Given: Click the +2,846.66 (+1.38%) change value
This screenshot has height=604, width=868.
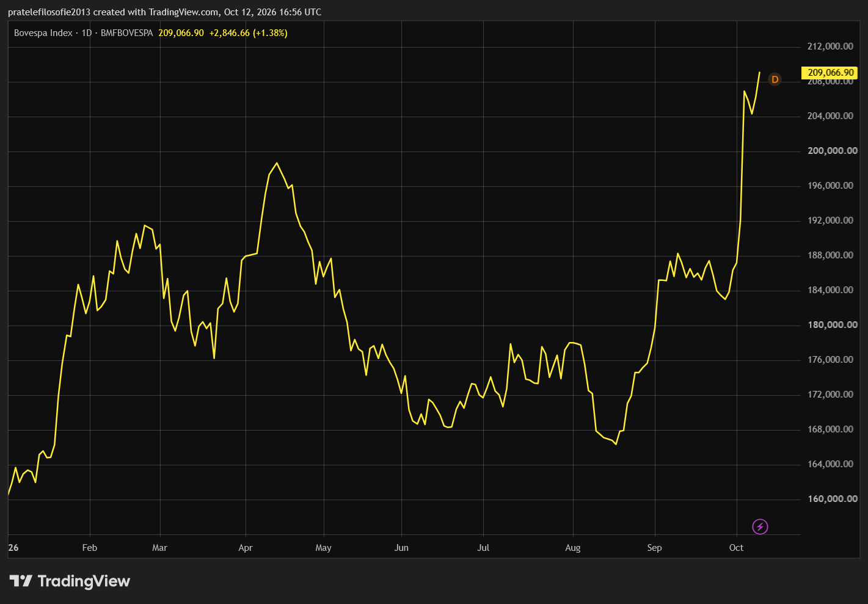Looking at the screenshot, I should (248, 33).
